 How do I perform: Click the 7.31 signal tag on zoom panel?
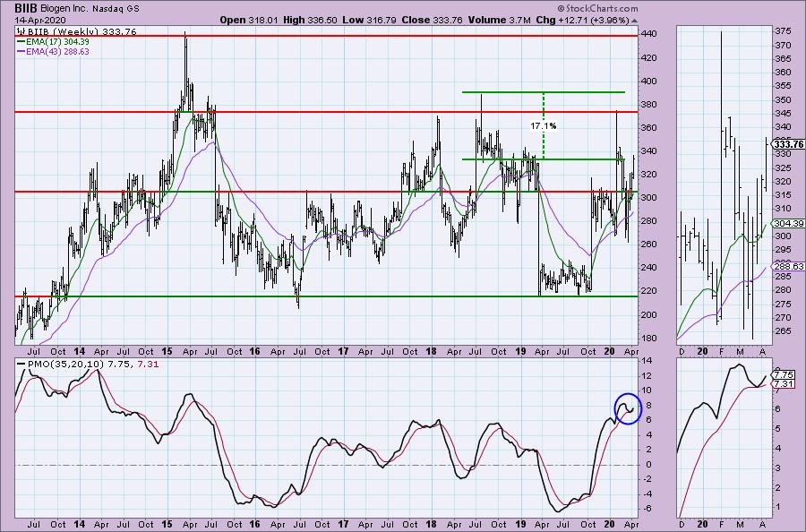point(785,384)
